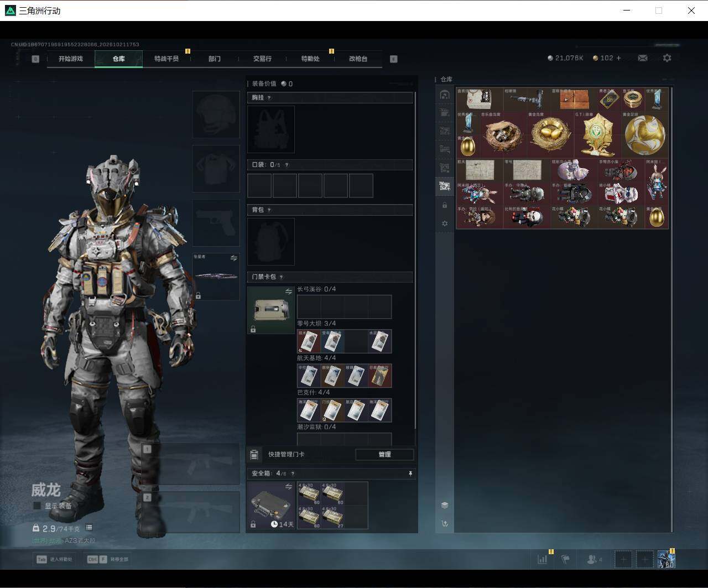The width and height of the screenshot is (708, 588).
Task: Open the statistics bar chart icon
Action: click(x=542, y=559)
